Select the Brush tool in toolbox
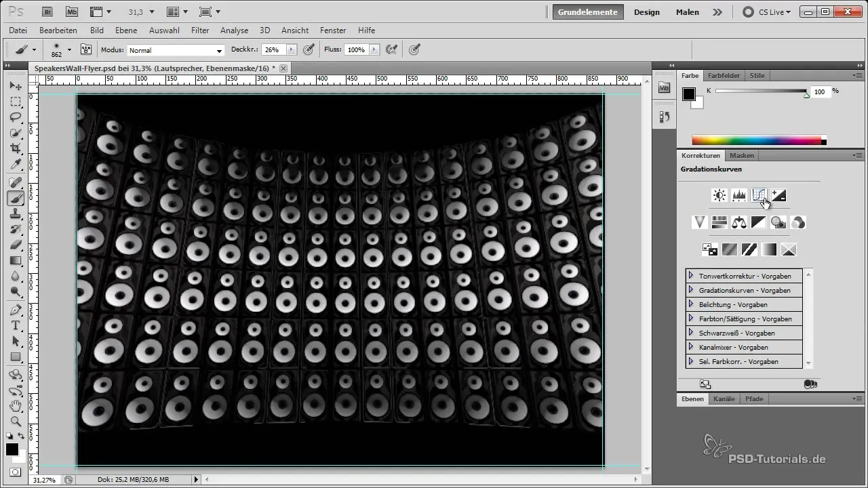 [16, 198]
